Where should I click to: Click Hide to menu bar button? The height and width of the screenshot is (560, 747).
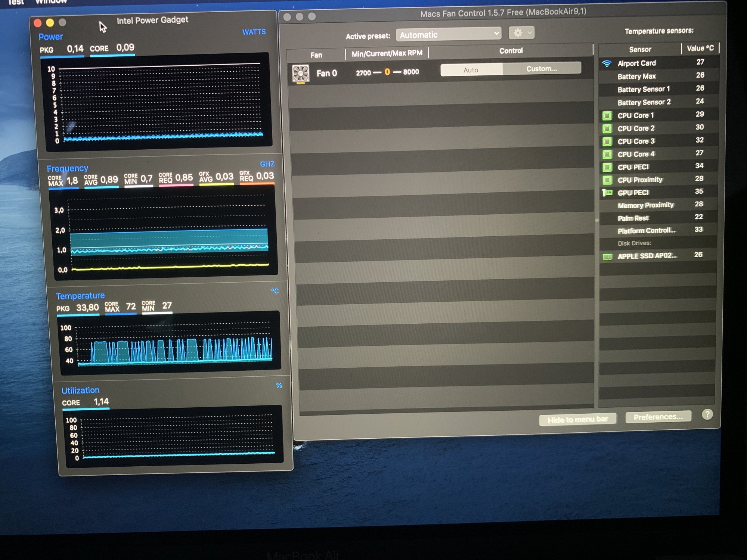click(x=577, y=419)
